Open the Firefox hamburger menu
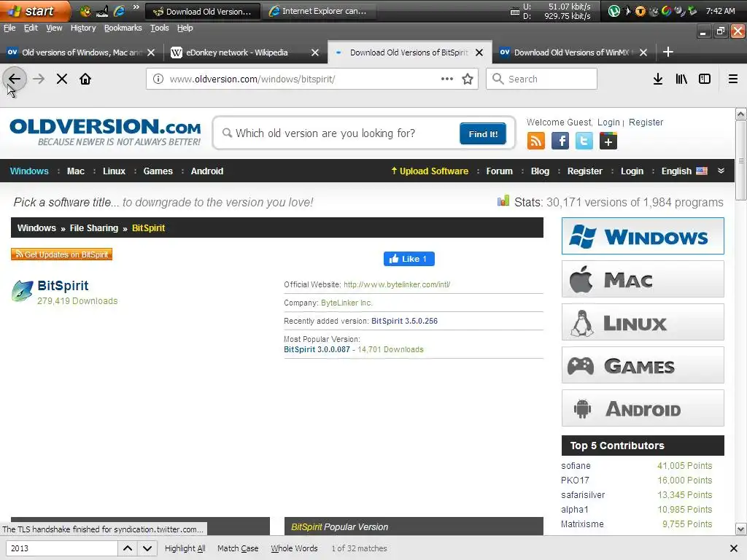The image size is (747, 560). click(x=732, y=79)
